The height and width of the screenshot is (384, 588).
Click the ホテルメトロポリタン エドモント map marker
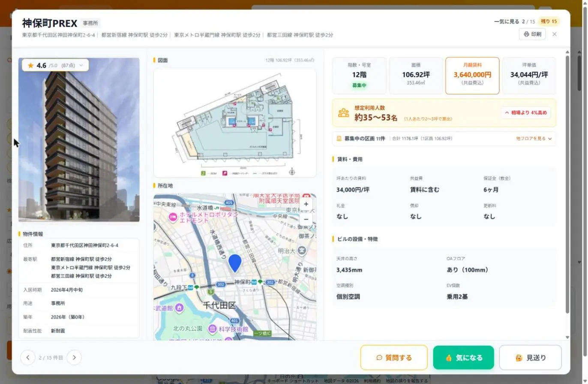pos(173,217)
